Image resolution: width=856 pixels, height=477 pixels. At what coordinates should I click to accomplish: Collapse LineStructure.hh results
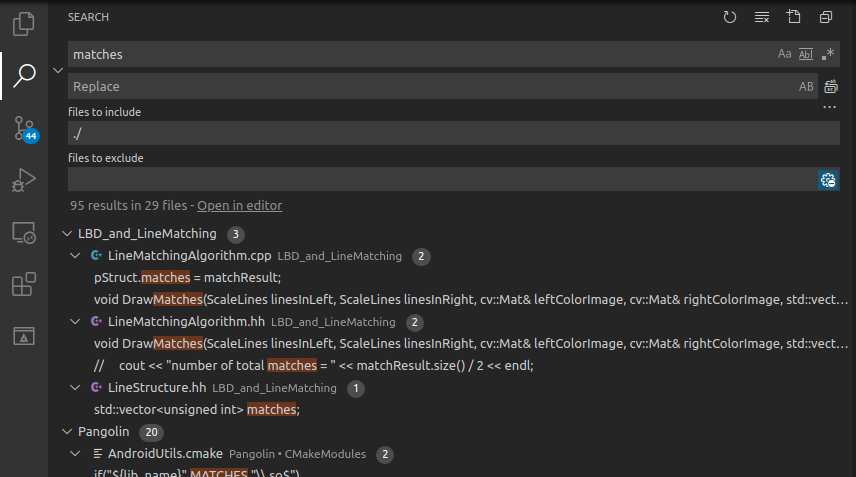pos(75,387)
